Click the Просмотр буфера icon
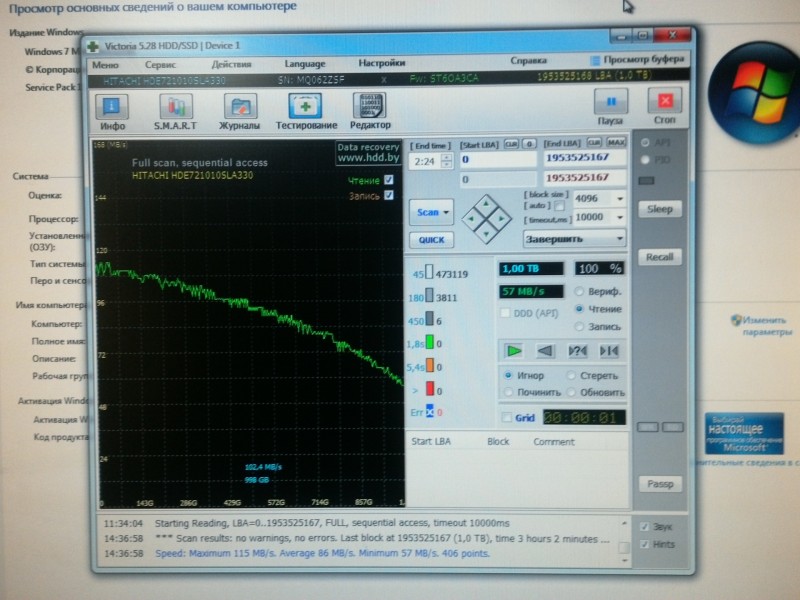Viewport: 800px width, 600px height. click(595, 60)
